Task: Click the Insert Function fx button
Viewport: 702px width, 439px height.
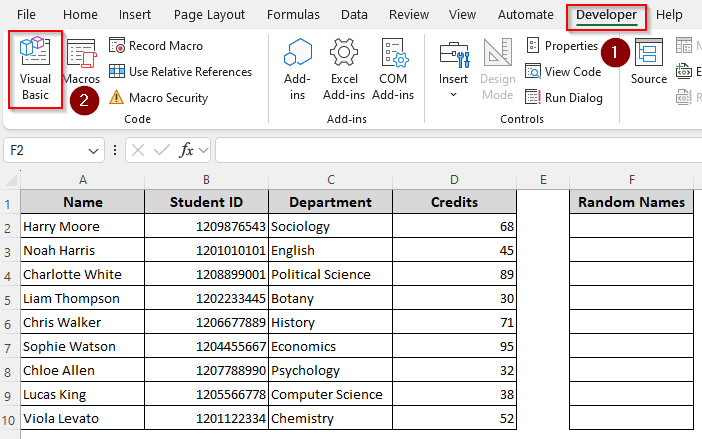Action: point(186,150)
